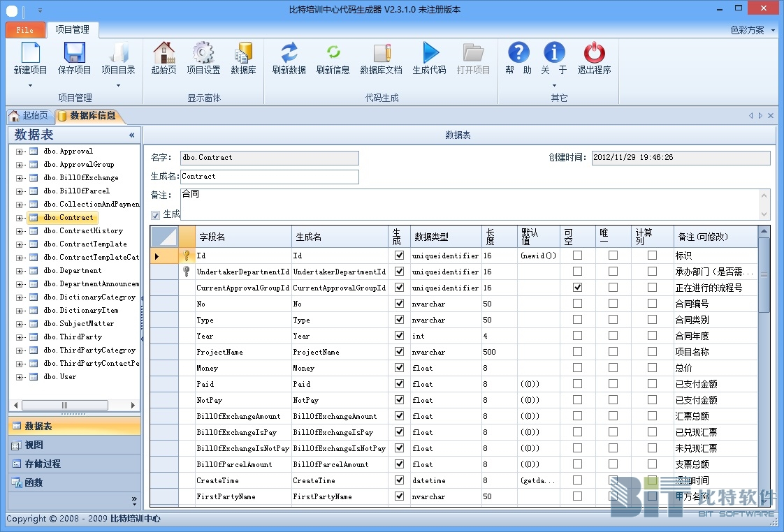Switch to the 起始页 document tab

click(x=29, y=116)
